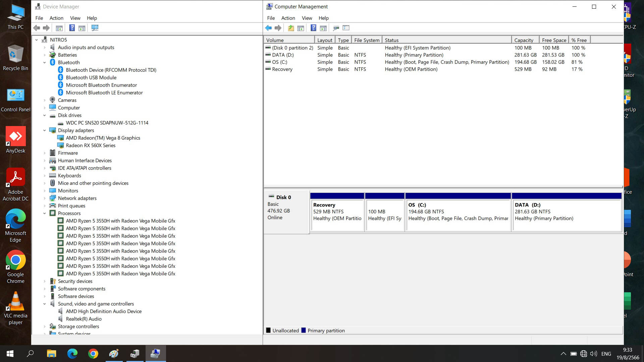
Task: Sort by Volume column header
Action: pyautogui.click(x=289, y=40)
